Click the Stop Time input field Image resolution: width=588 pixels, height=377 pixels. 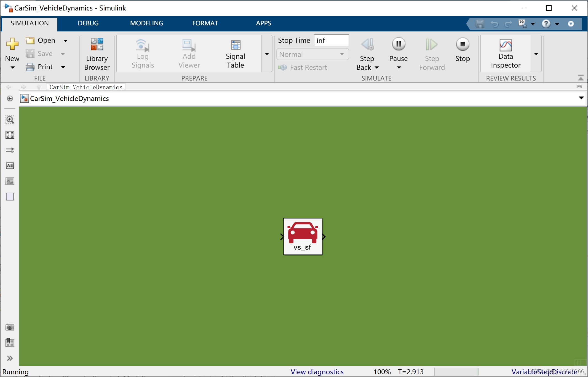click(331, 41)
